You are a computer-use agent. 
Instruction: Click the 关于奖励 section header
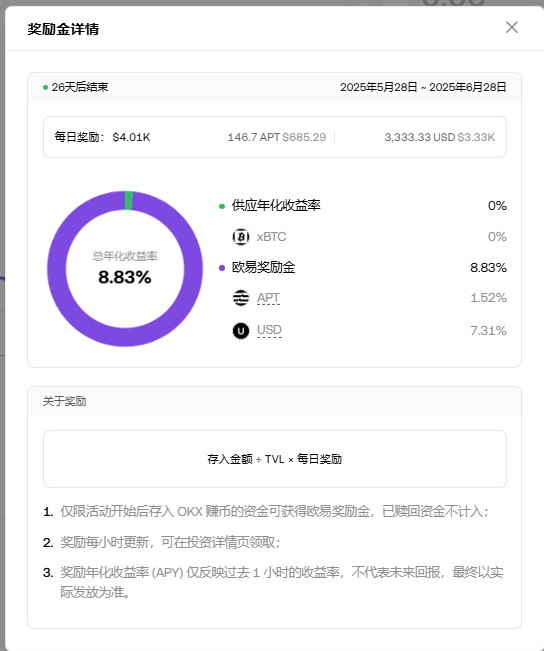click(x=64, y=401)
